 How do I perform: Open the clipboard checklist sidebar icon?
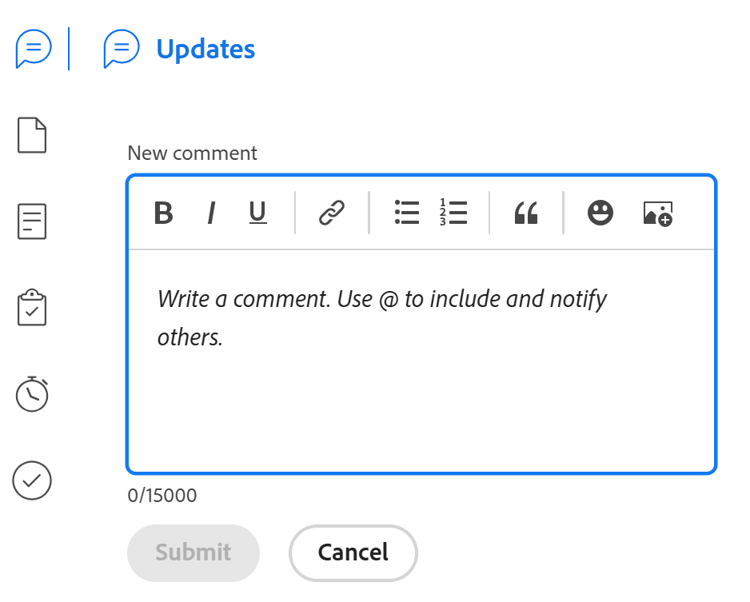[32, 307]
